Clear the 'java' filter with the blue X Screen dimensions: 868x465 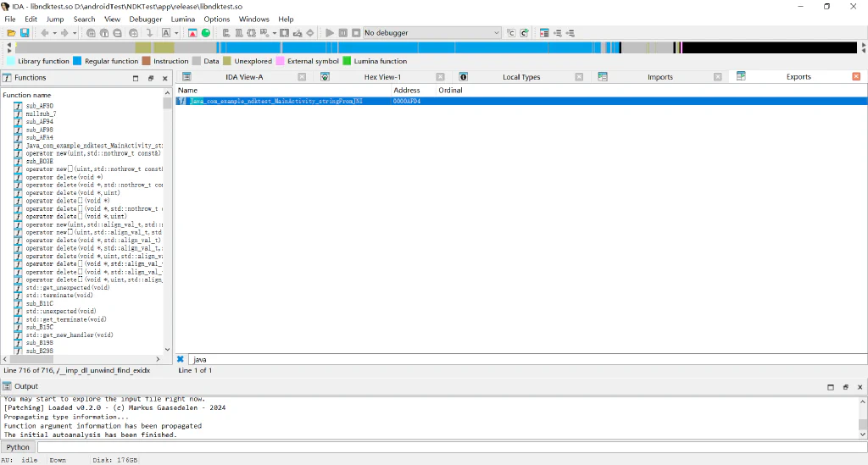pos(181,359)
